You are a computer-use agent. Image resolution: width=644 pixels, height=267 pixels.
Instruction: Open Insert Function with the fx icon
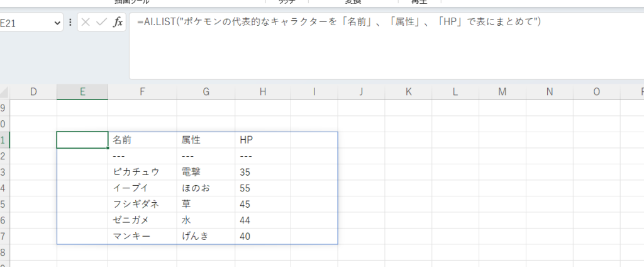pyautogui.click(x=118, y=22)
